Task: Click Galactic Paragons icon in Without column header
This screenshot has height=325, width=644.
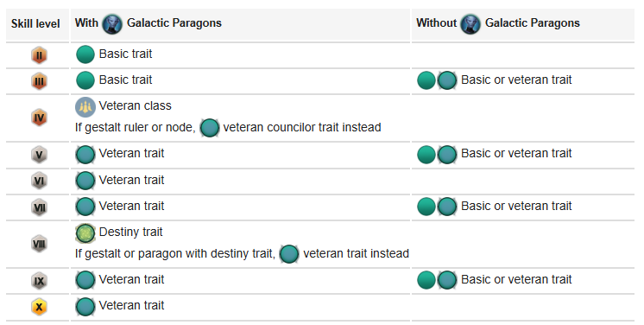Action: [470, 23]
